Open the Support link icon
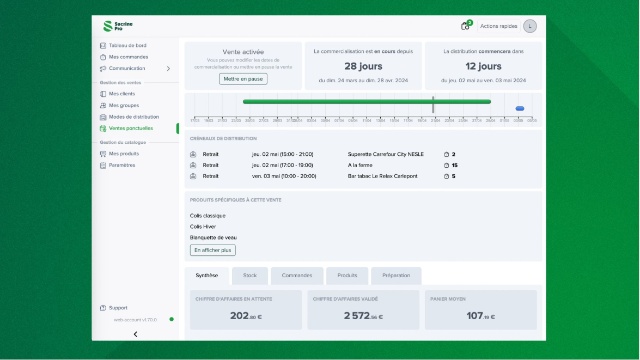 (103, 308)
